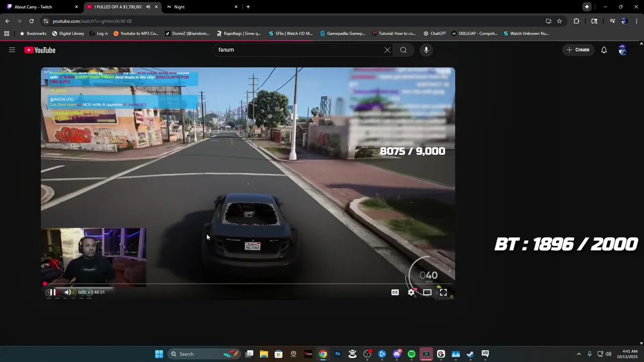Viewport: 644px width, 362px height.
Task: Open Chrome media controls icon
Action: [x=612, y=21]
